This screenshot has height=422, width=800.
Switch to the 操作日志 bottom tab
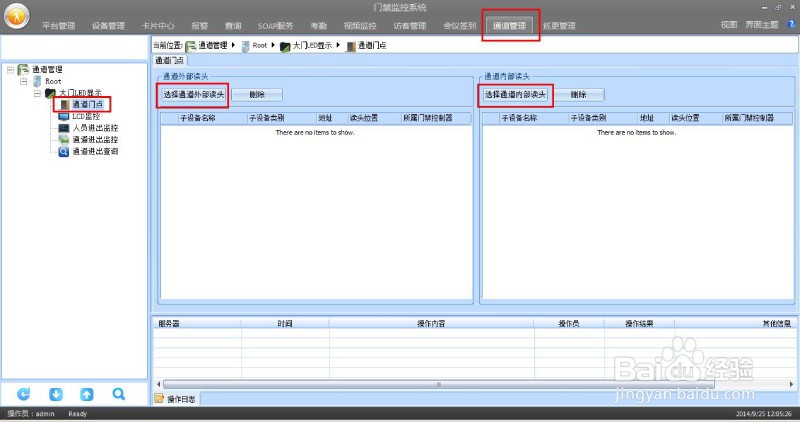(x=177, y=399)
